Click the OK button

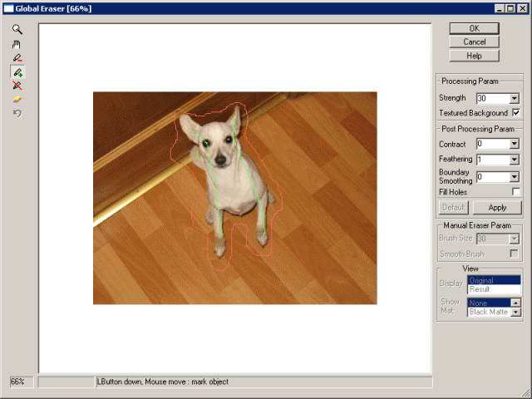click(x=475, y=28)
